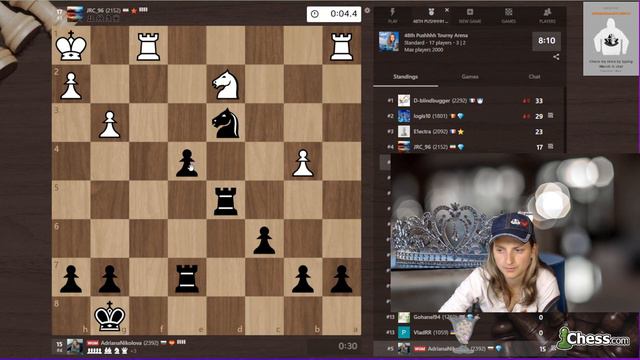Select the white knight on d2
This screenshot has width=640, height=360.
click(x=226, y=84)
